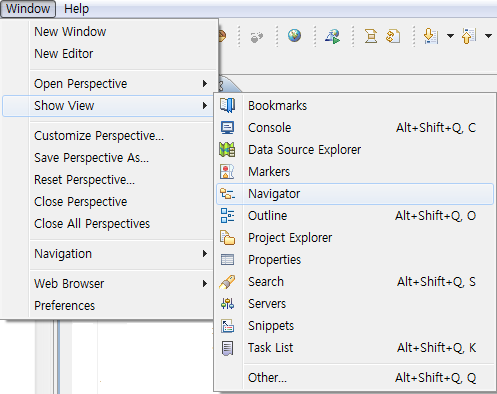Click the next annotation down-arrow icon
This screenshot has height=394, width=497.
(431, 36)
